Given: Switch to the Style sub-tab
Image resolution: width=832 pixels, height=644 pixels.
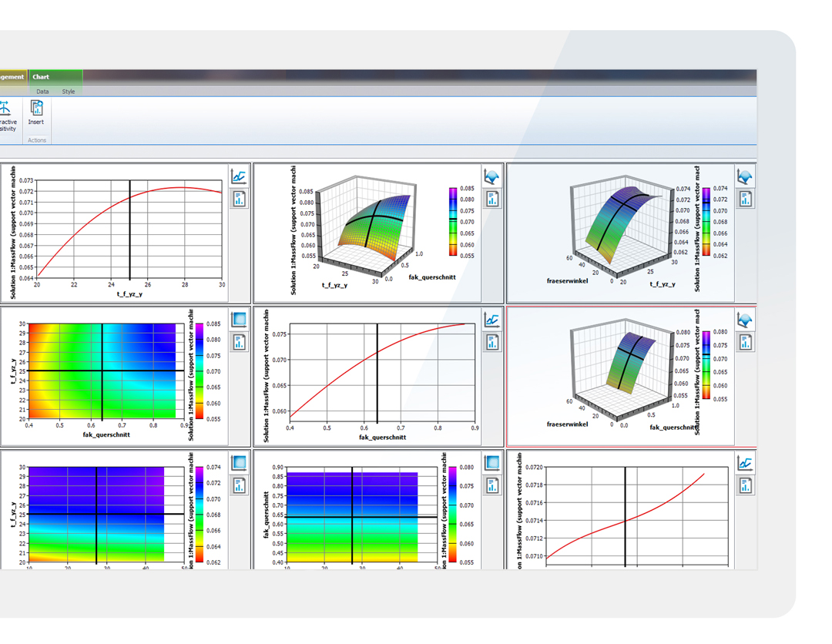Looking at the screenshot, I should [69, 92].
